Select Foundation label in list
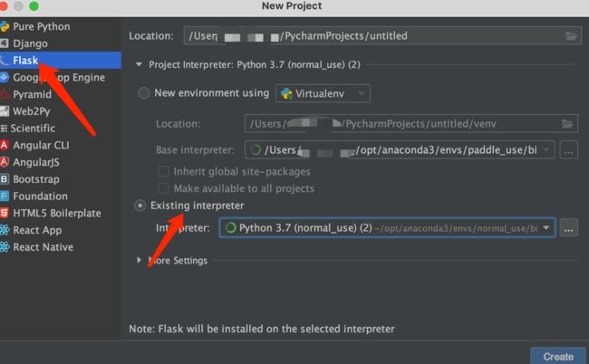 click(x=41, y=196)
